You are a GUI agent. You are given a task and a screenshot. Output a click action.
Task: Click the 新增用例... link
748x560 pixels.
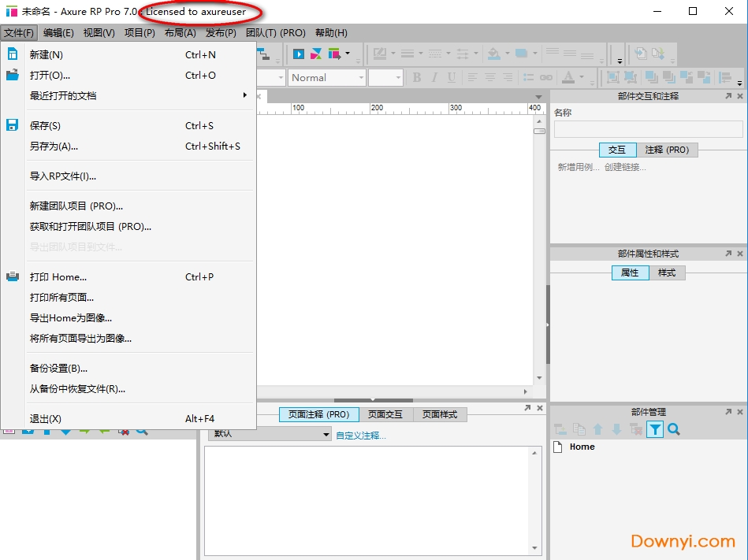(579, 167)
